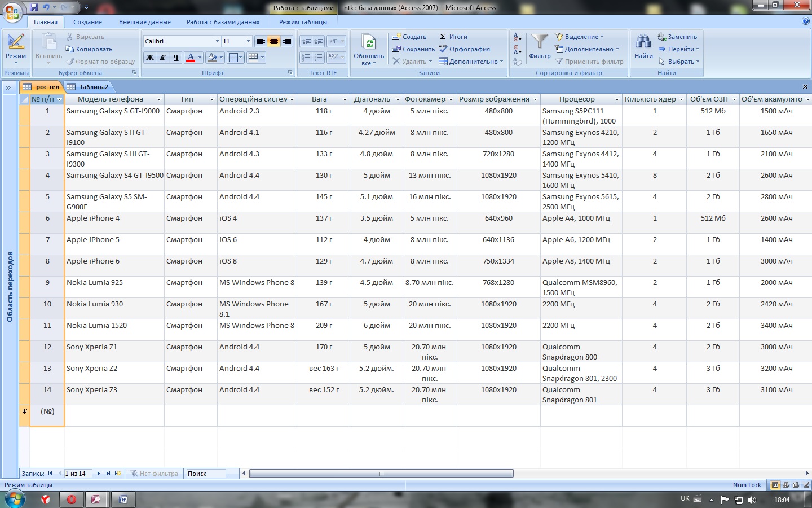Go to last record navigation button
Screen dimensions: 812x508
click(108, 474)
